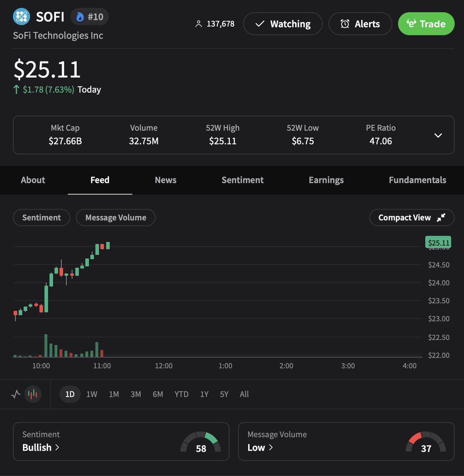Image resolution: width=464 pixels, height=476 pixels.
Task: Select the candlestick chart view icon
Action: pyautogui.click(x=32, y=394)
